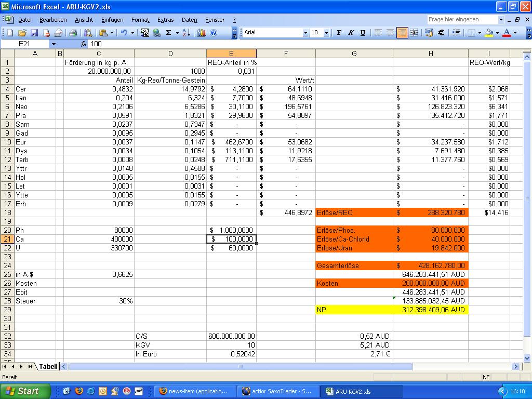This screenshot has width=532, height=399.
Task: Toggle underline formatting with the U button
Action: (362, 32)
